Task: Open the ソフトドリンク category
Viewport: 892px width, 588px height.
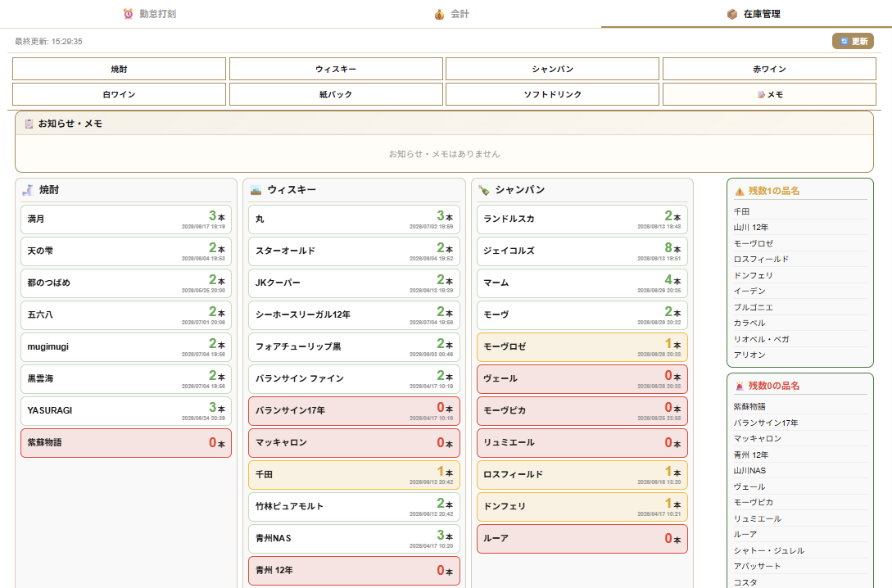Action: coord(552,94)
